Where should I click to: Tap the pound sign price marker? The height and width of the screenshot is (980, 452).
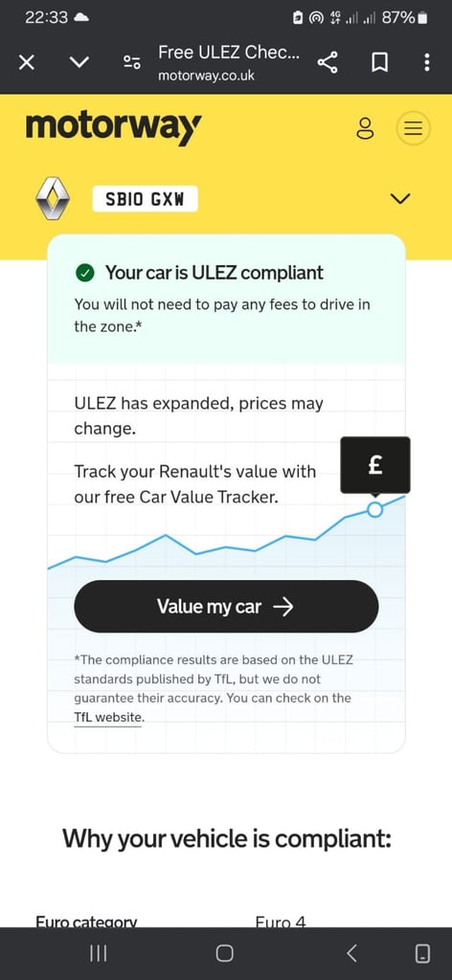click(375, 465)
